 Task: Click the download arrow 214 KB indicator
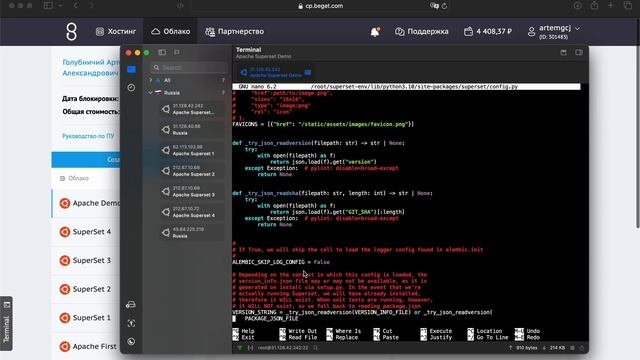[x=553, y=348]
